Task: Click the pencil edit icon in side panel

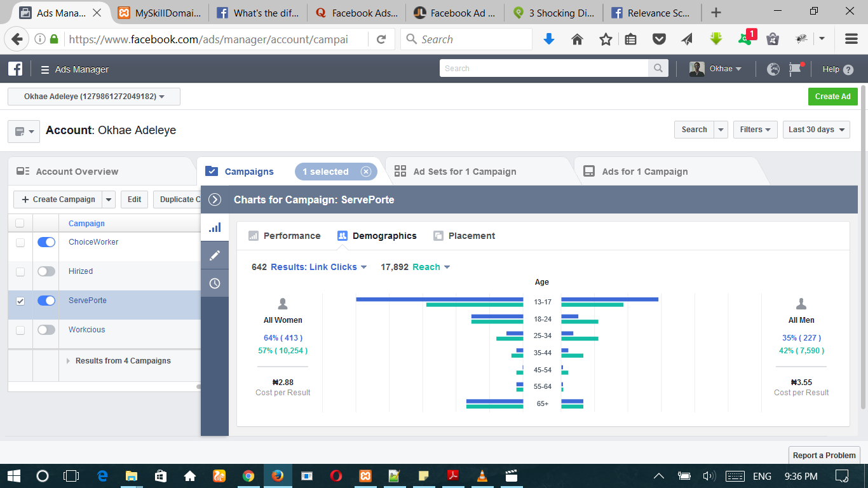Action: pos(215,255)
